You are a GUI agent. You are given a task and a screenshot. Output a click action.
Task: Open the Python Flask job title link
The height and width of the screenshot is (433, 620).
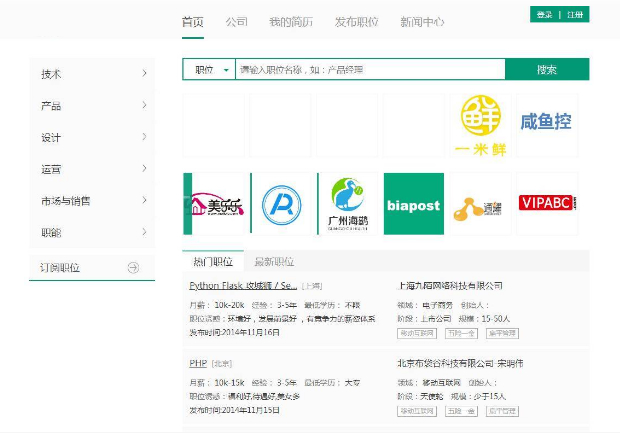point(243,286)
